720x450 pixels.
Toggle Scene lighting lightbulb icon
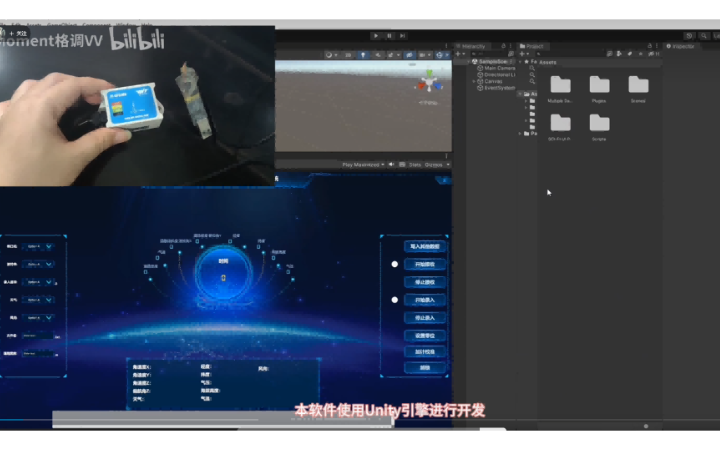363,55
